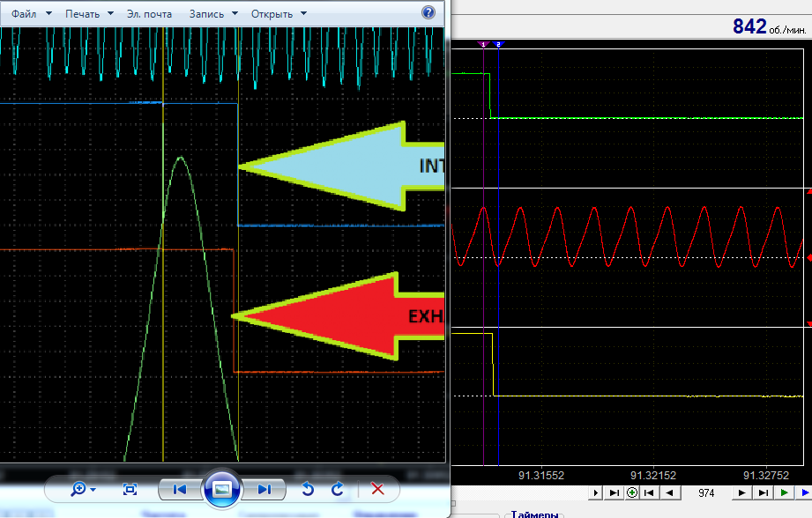Click the blue play arrow button
812x518 pixels.
tap(805, 492)
